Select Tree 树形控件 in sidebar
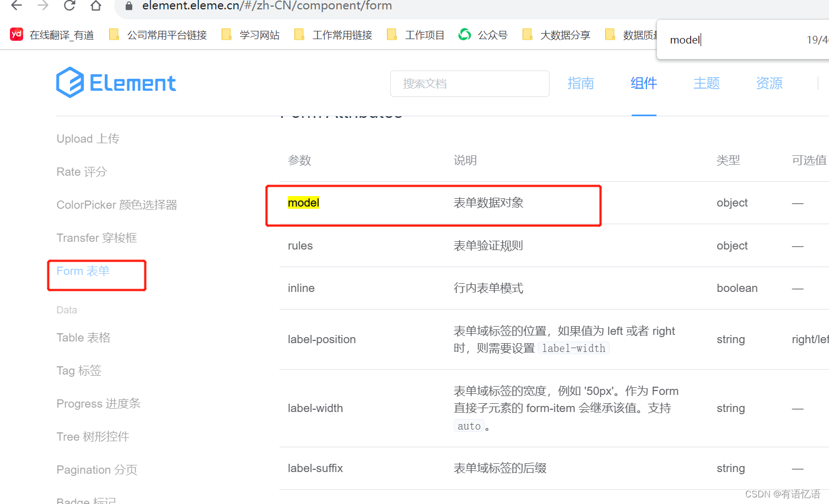 pos(93,437)
